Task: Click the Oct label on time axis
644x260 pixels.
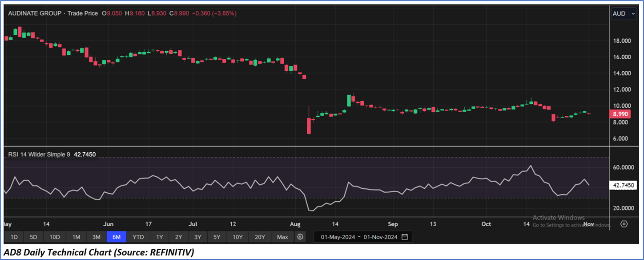Action: [x=486, y=224]
